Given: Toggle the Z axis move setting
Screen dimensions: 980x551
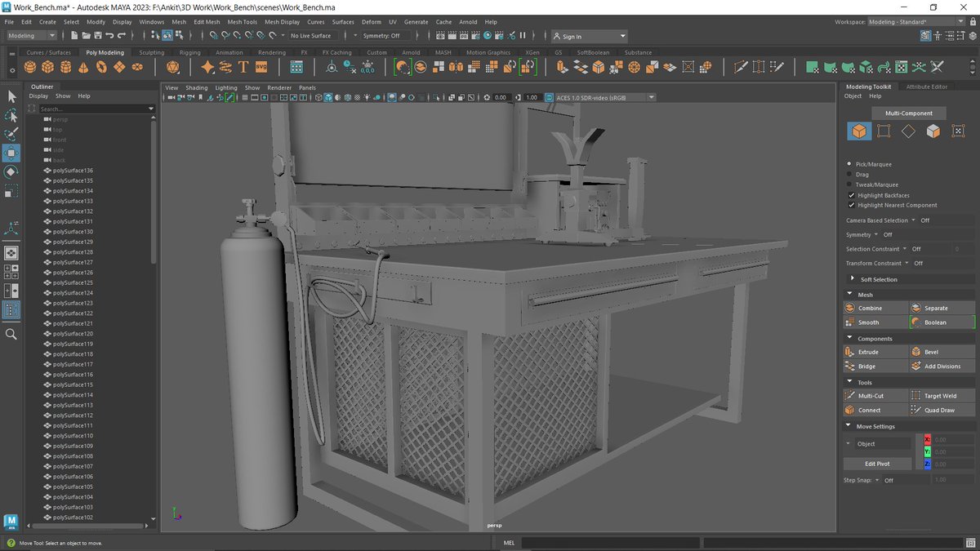Looking at the screenshot, I should [x=927, y=464].
